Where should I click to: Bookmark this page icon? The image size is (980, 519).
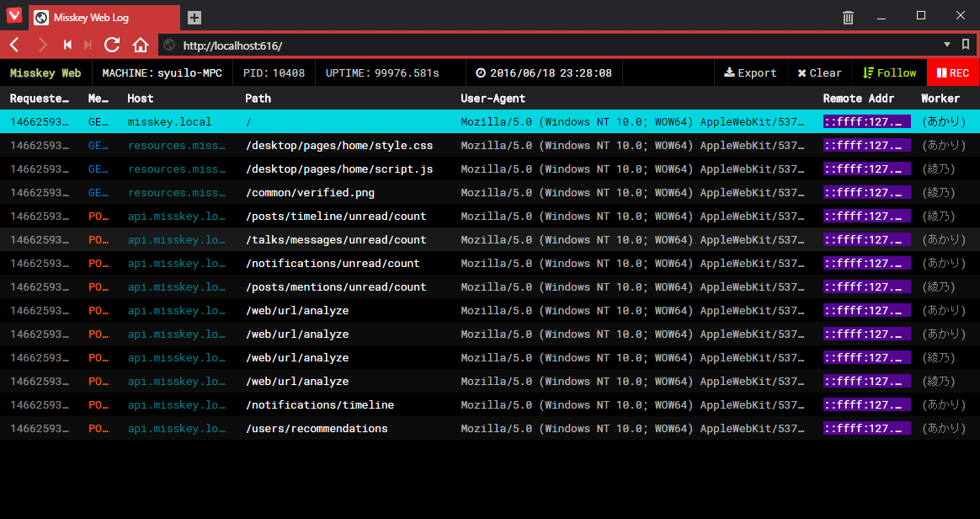point(966,45)
